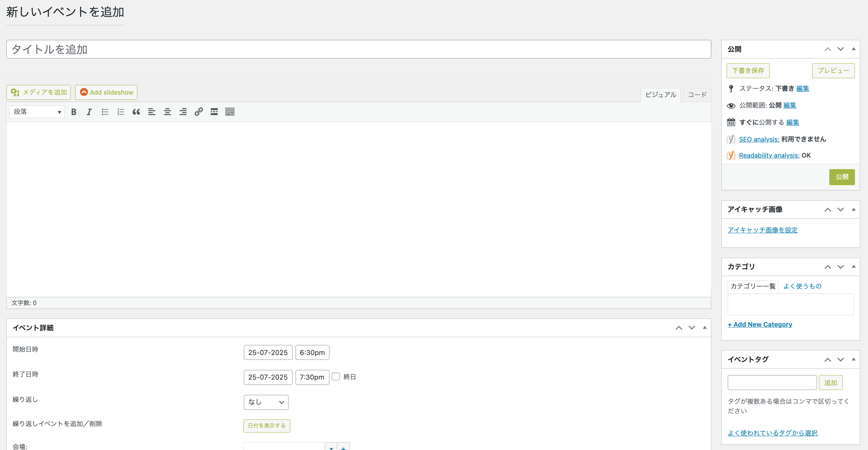Insert a numbered list
This screenshot has height=450, width=868.
pos(121,112)
